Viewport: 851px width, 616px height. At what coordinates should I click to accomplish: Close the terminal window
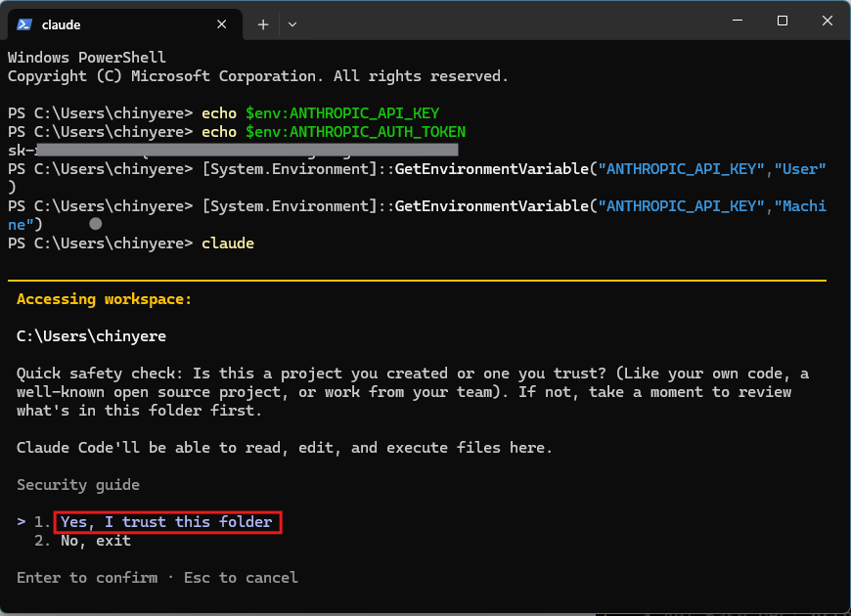pyautogui.click(x=828, y=21)
